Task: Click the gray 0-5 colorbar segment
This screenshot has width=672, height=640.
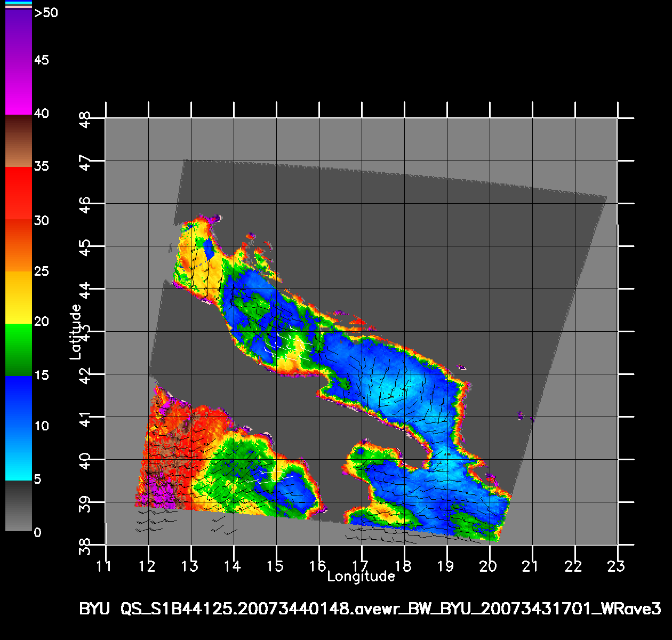Action: point(19,506)
